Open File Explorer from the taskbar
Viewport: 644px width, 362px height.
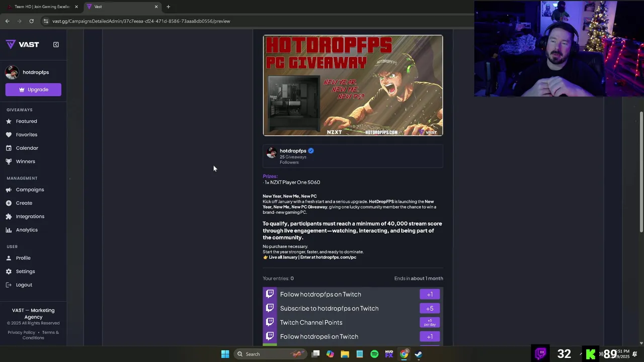(345, 354)
